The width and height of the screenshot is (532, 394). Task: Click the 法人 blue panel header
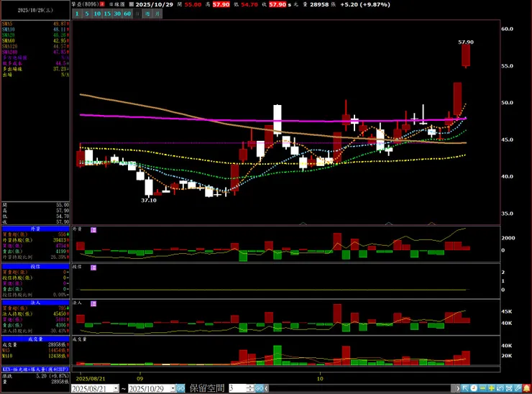(x=36, y=303)
